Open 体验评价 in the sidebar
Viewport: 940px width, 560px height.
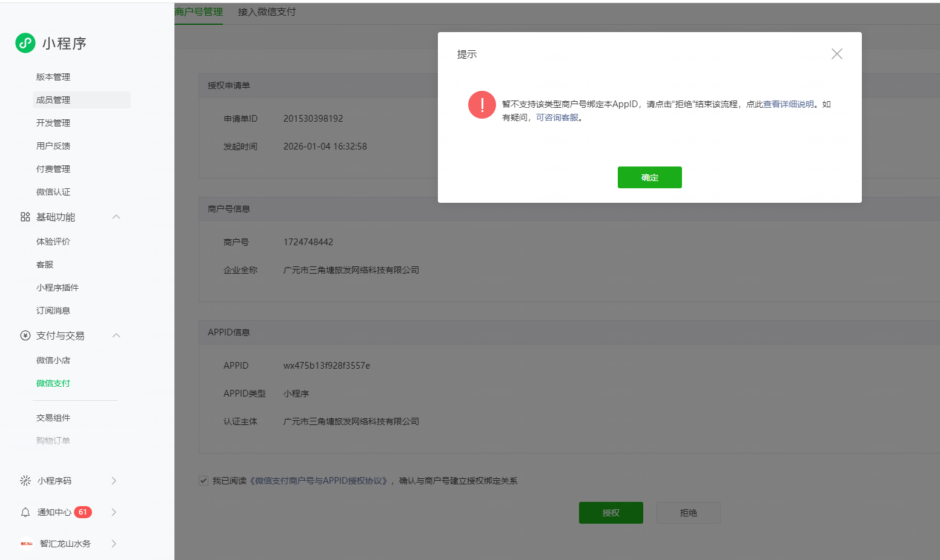53,242
